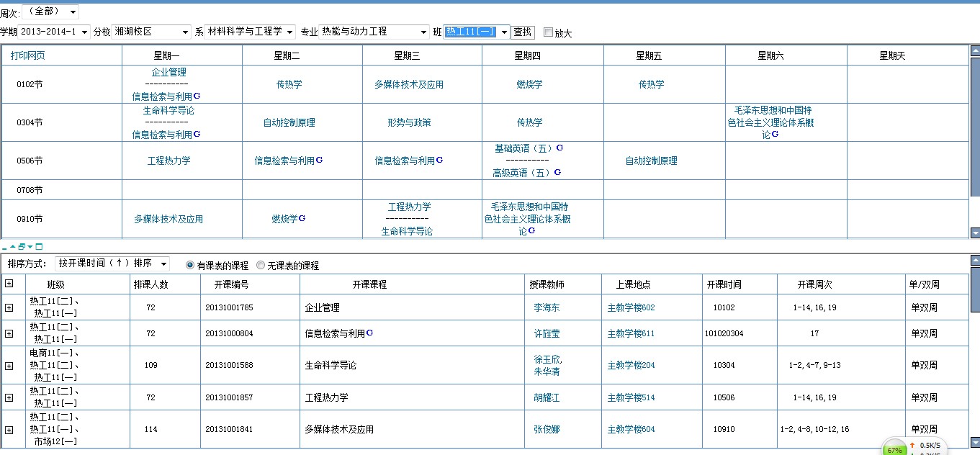Open teacher link 许旌莹
Image resolution: width=980 pixels, height=455 pixels.
(547, 333)
